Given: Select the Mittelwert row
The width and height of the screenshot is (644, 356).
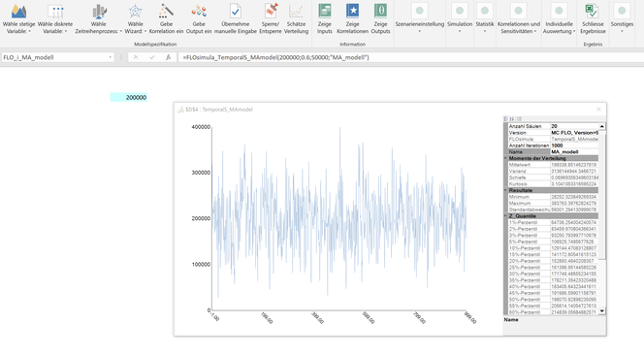Looking at the screenshot, I should pyautogui.click(x=553, y=165).
